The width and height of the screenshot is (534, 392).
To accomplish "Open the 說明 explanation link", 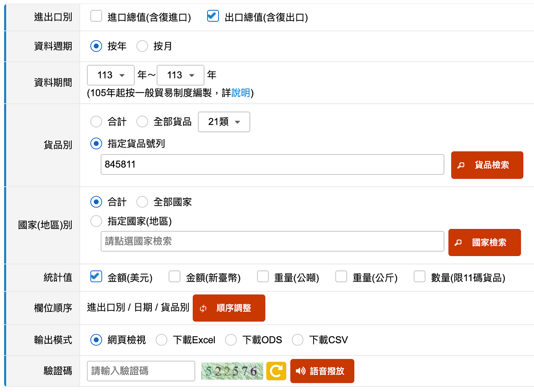I will tap(241, 93).
